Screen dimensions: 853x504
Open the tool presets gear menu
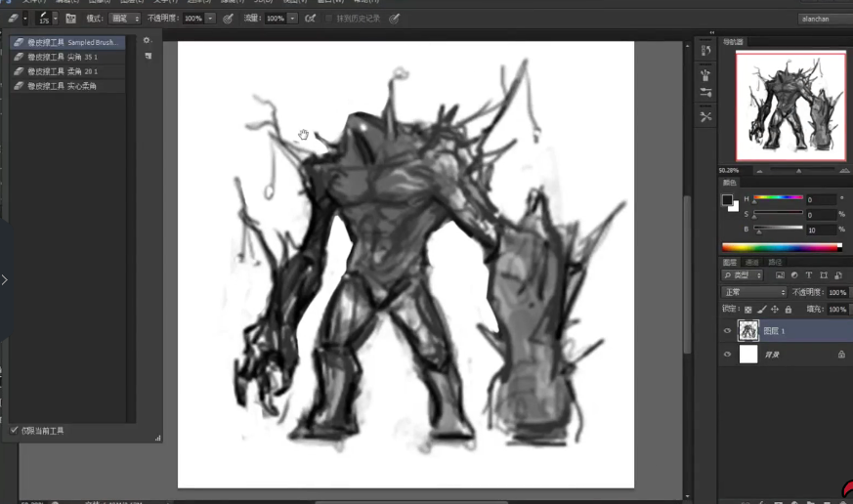tap(147, 40)
